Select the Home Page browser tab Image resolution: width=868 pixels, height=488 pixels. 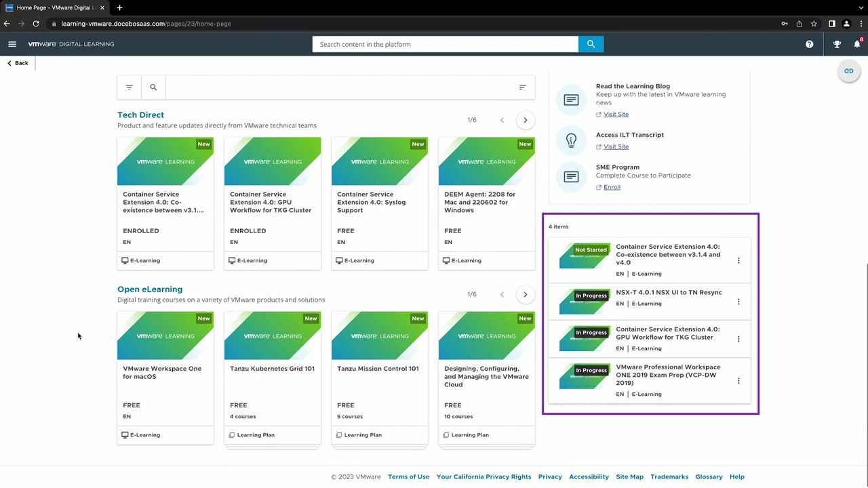point(54,7)
